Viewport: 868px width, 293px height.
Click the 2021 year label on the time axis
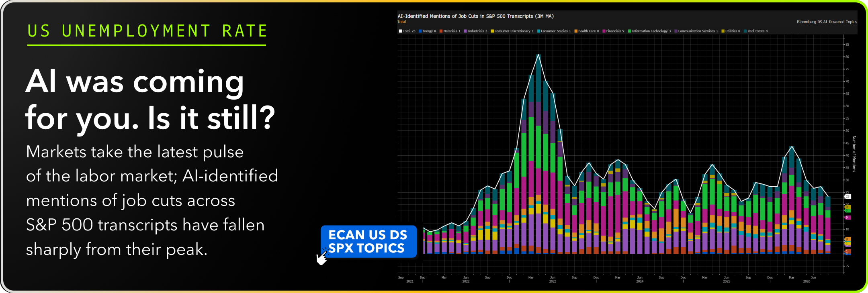(410, 281)
